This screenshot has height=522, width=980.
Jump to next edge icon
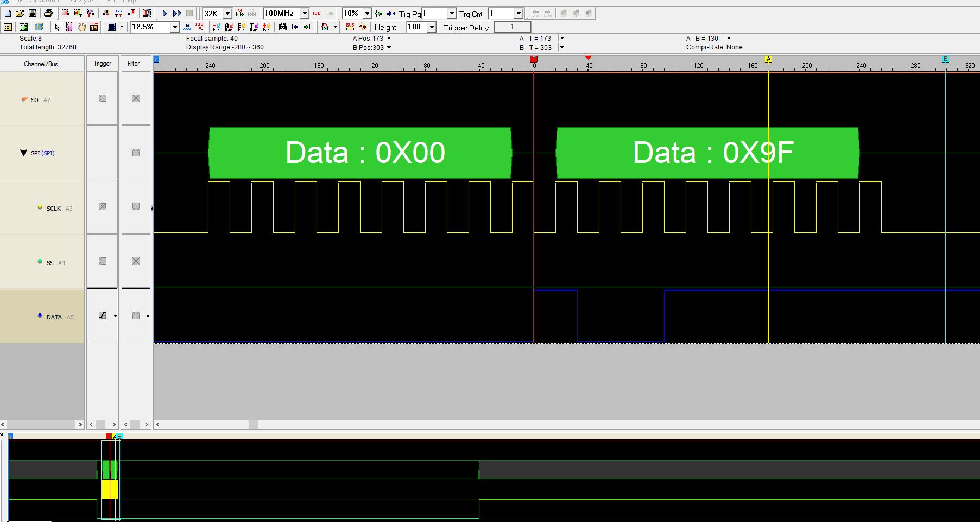point(307,27)
